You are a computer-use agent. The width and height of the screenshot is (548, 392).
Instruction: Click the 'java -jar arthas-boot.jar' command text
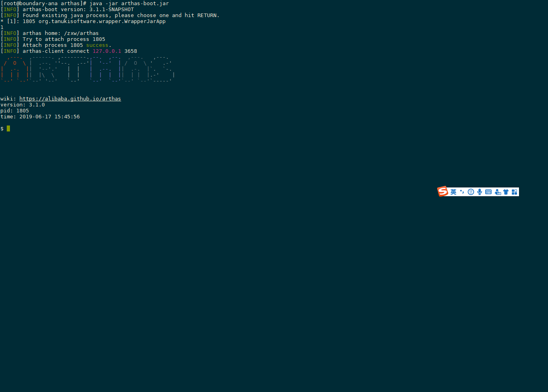tap(129, 4)
